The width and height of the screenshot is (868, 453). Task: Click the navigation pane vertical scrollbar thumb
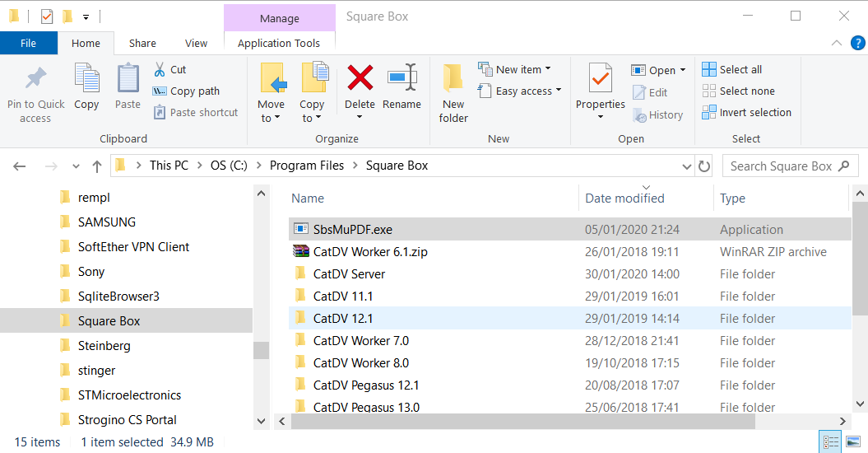[262, 350]
